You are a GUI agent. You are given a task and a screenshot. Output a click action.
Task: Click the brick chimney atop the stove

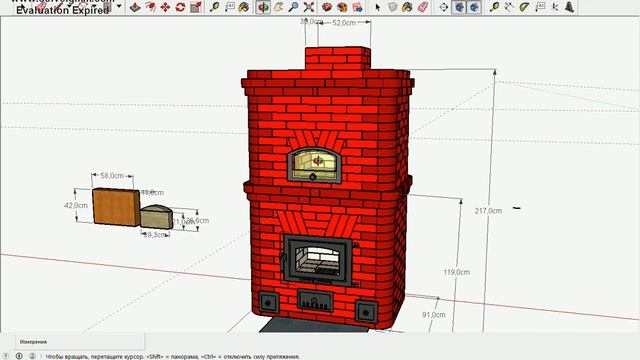coord(338,58)
